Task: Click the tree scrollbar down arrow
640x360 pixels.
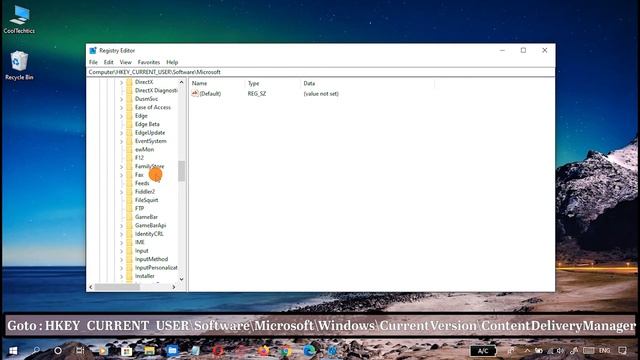Action: [181, 279]
